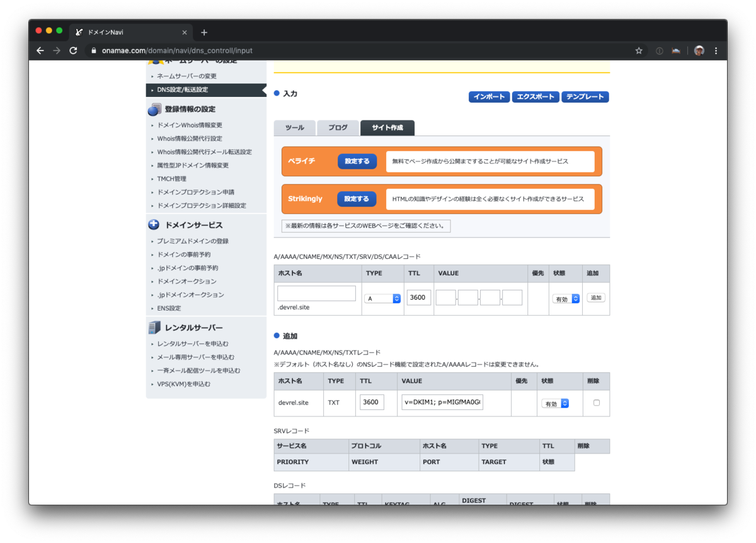The width and height of the screenshot is (756, 543).
Task: Edit the v=DKIM1 VALUE field
Action: [x=442, y=402]
